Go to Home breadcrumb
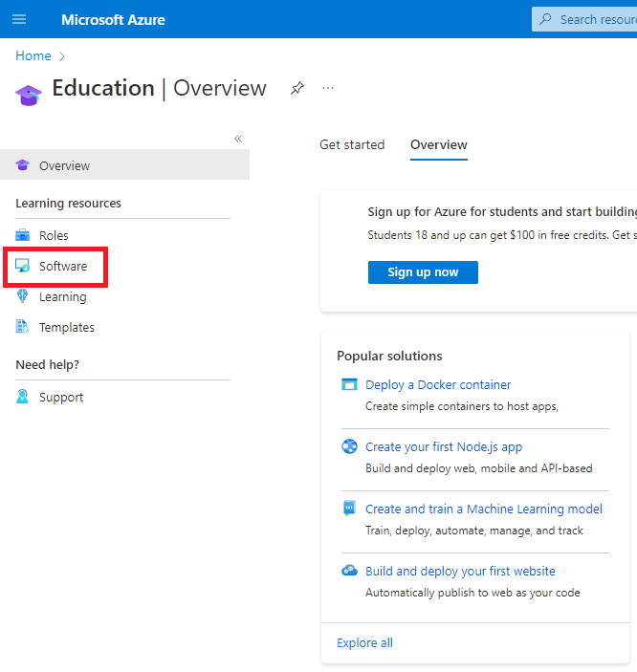 click(x=33, y=55)
